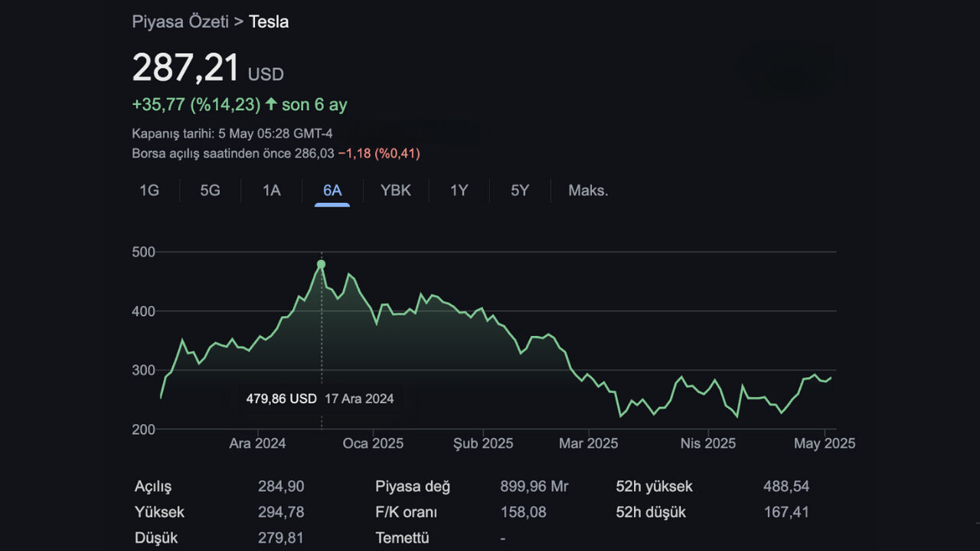The width and height of the screenshot is (980, 551).
Task: Open the 1Y one-year chart view
Action: pyautogui.click(x=459, y=191)
